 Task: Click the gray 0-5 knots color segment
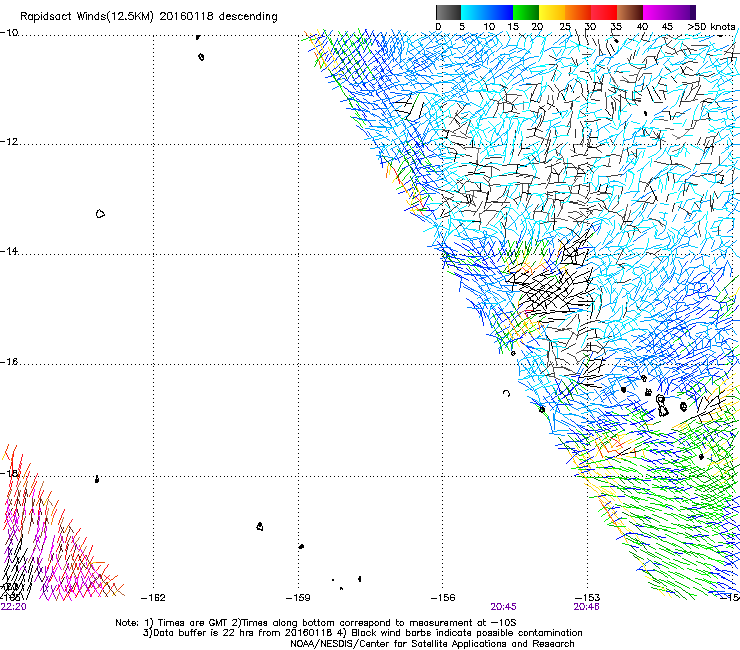(x=448, y=12)
